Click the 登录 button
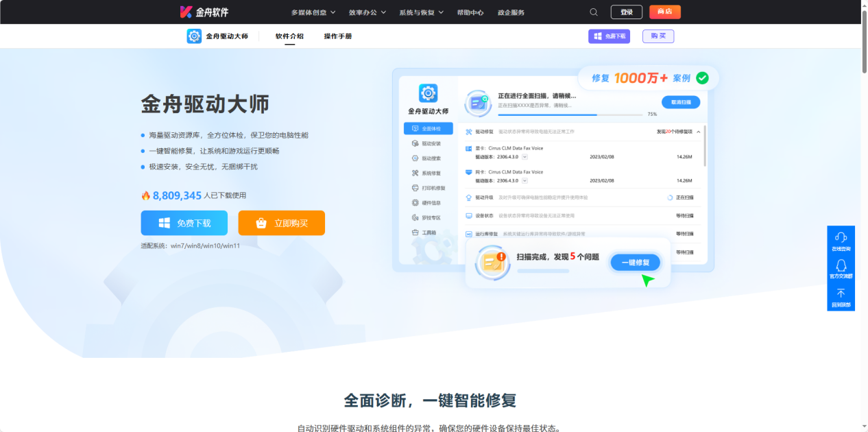Screen dimensions: 868x432 tap(627, 12)
